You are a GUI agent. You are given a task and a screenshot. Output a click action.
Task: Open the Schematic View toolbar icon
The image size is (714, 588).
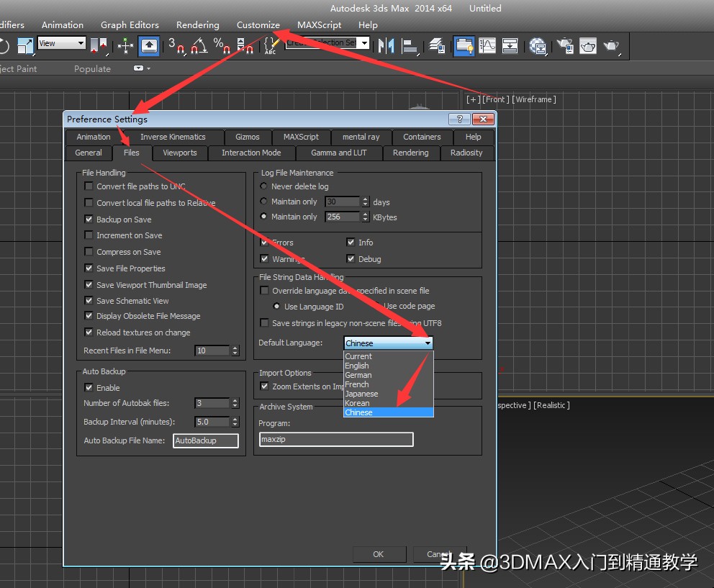point(511,46)
